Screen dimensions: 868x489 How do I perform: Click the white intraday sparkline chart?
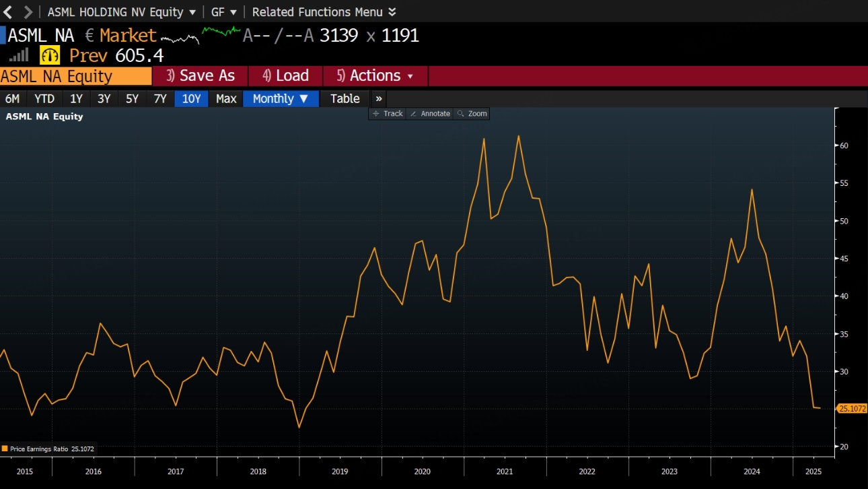[x=180, y=38]
